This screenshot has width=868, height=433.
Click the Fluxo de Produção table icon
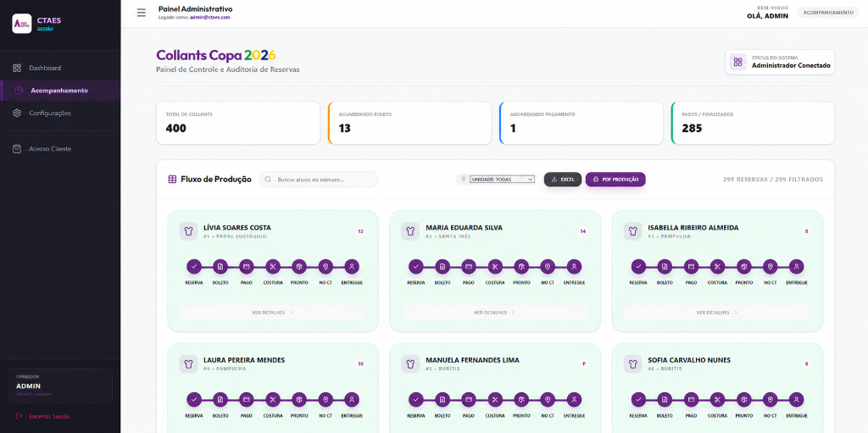click(172, 180)
